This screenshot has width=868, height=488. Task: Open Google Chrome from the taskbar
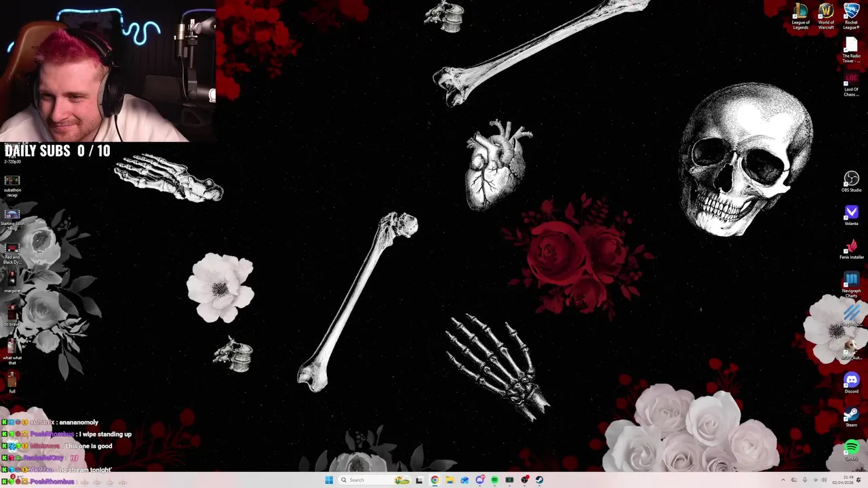435,480
